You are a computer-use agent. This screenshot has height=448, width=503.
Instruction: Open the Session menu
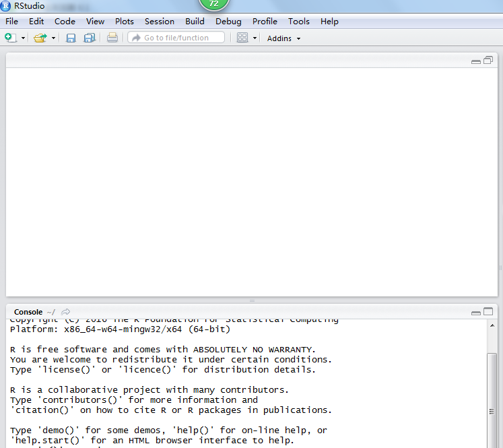160,22
